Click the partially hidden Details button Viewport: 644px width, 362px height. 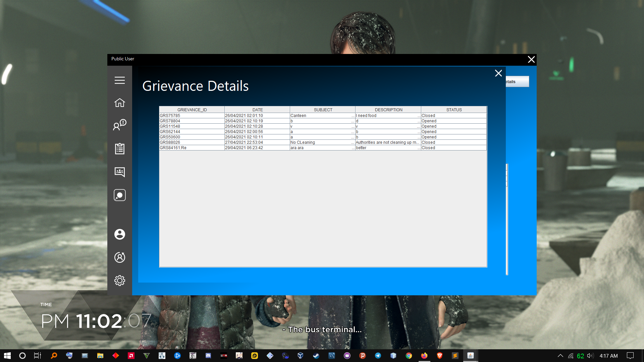(x=517, y=81)
